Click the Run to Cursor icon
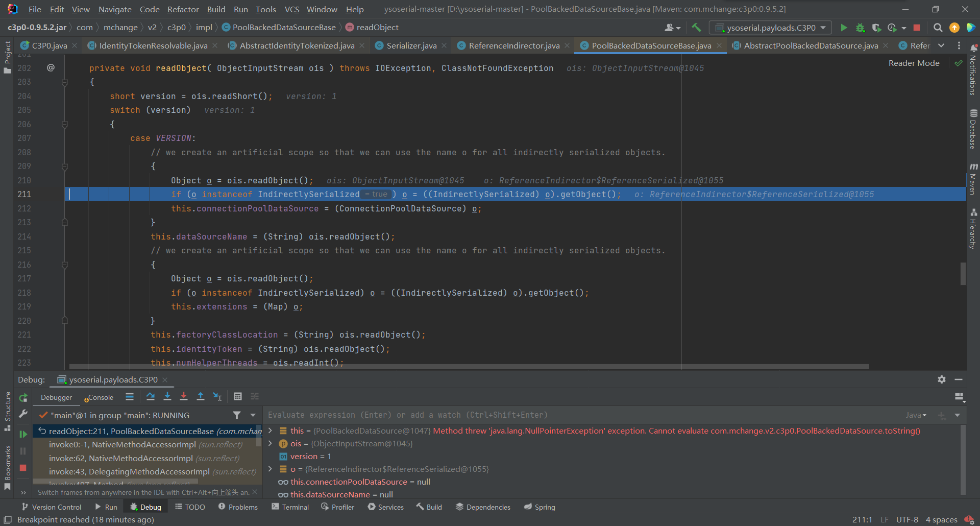 [217, 397]
